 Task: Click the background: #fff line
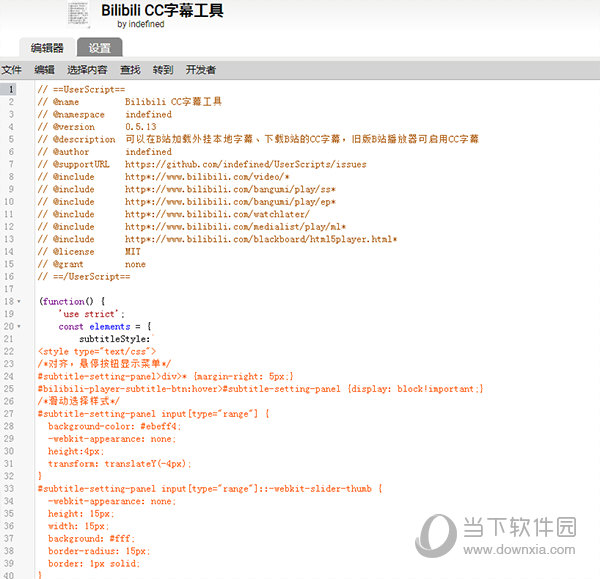[x=91, y=538]
